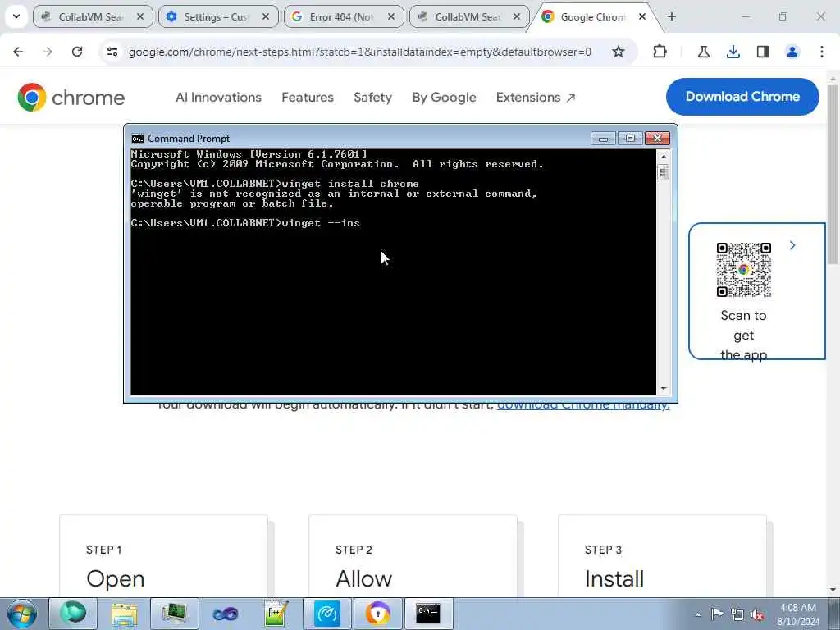Expand the QR card chevron arrow
This screenshot has width=840, height=630.
coord(792,245)
